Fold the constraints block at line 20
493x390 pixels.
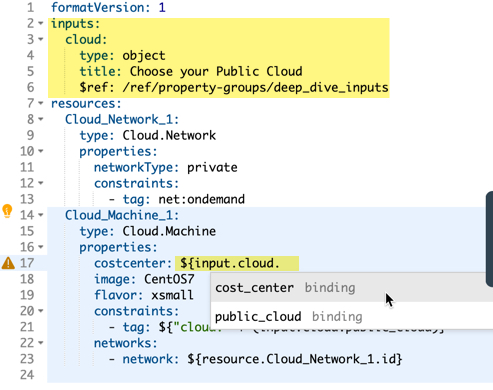(41, 311)
